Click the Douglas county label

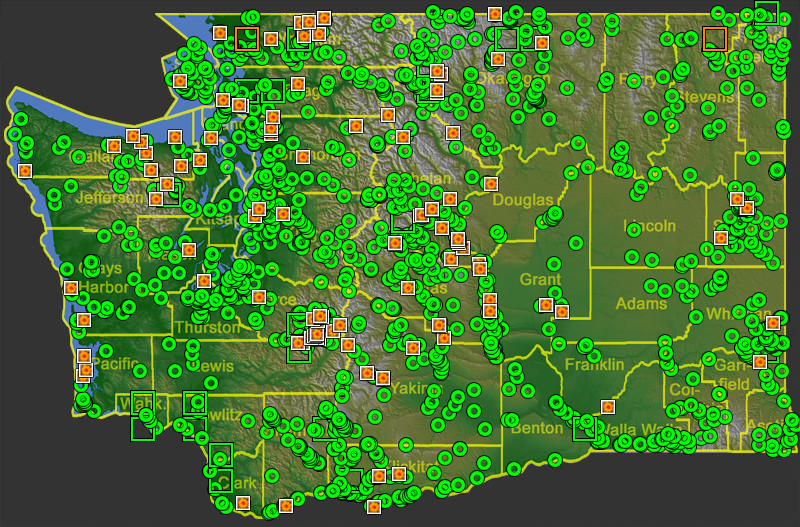[x=521, y=201]
